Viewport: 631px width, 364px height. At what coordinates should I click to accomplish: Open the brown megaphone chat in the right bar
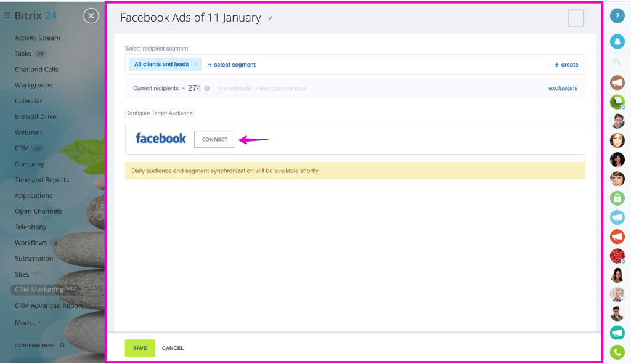(617, 83)
